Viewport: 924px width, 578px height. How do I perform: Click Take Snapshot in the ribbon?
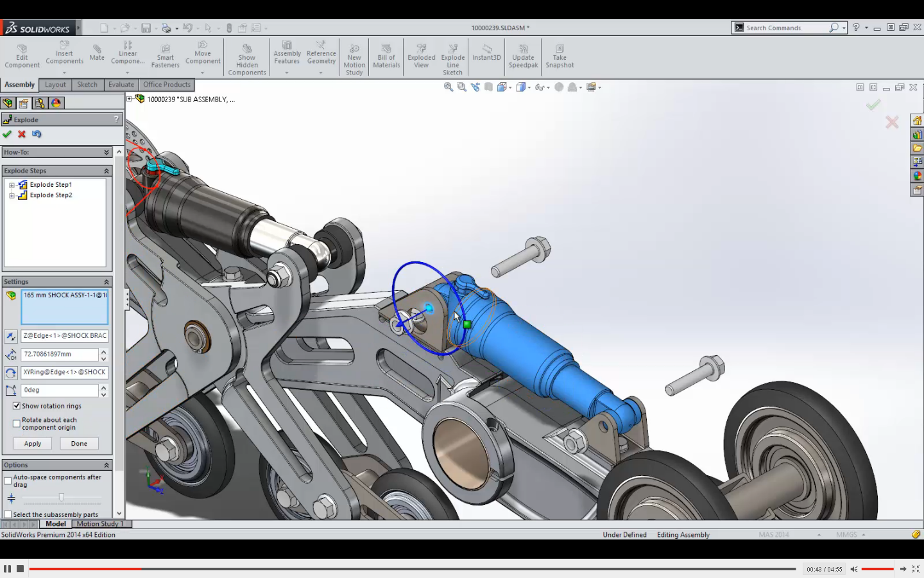click(x=559, y=57)
